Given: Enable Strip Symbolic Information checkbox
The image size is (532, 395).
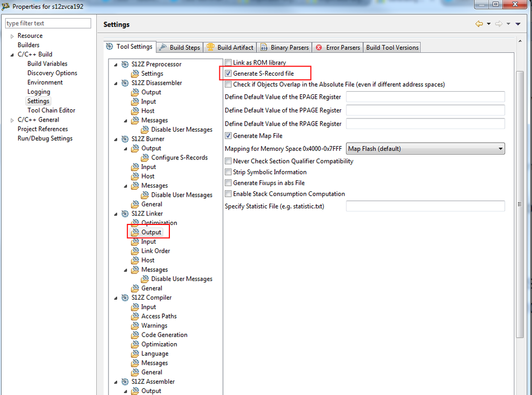Looking at the screenshot, I should (228, 172).
